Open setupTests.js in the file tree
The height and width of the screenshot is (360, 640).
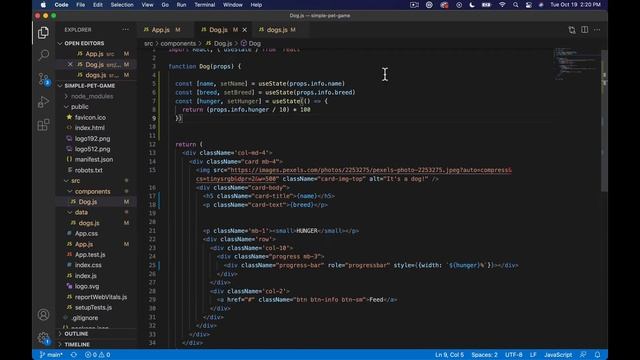pyautogui.click(x=93, y=308)
